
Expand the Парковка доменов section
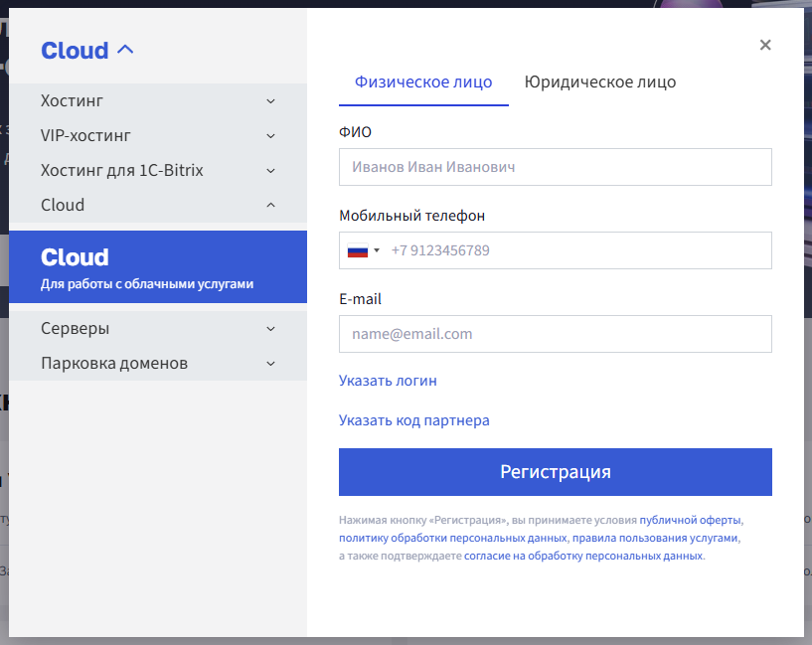coord(270,364)
